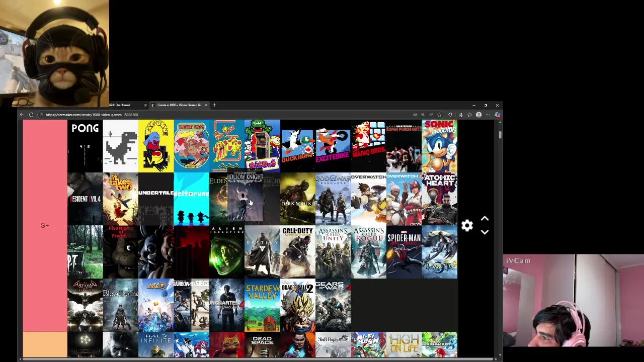Select the Bayonetta thumbnail
644x362 pixels.
(x=439, y=252)
